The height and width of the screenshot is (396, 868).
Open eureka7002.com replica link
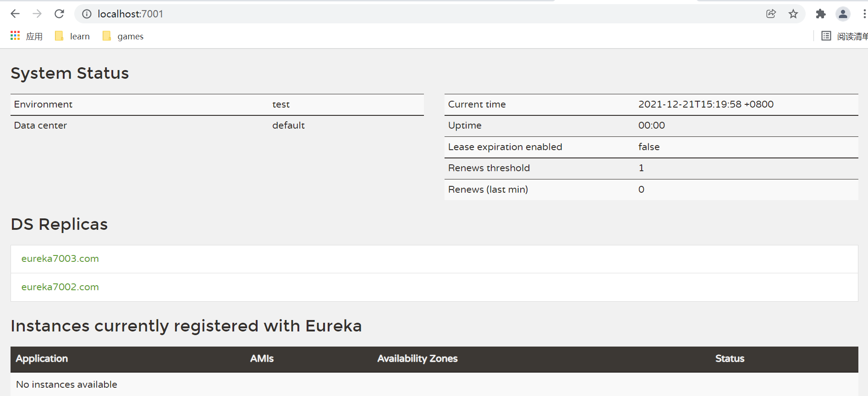pos(60,287)
